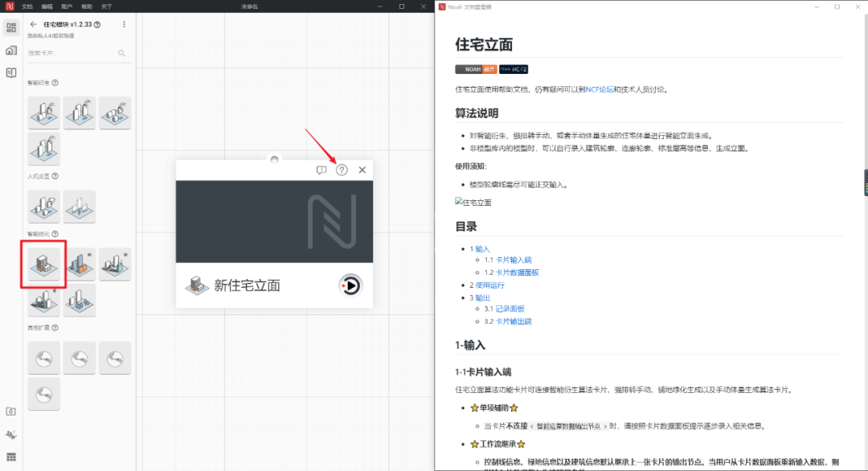
Task: Select the blue trees buildings card under 智能优化
Action: [79, 300]
